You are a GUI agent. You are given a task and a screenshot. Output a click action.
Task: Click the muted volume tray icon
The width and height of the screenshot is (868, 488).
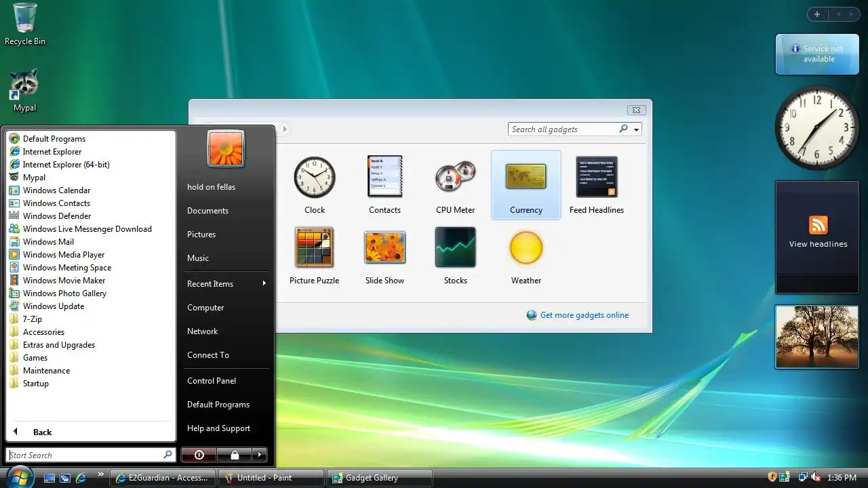point(816,477)
